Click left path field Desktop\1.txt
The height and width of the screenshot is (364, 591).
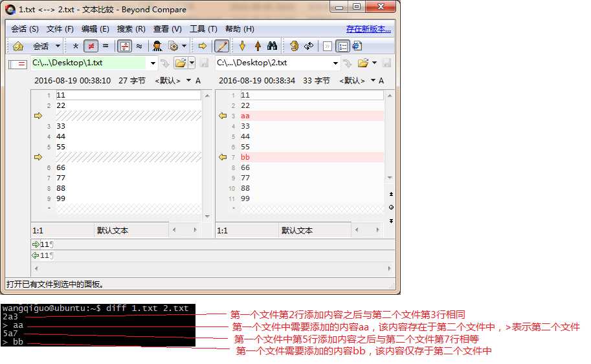pos(89,63)
